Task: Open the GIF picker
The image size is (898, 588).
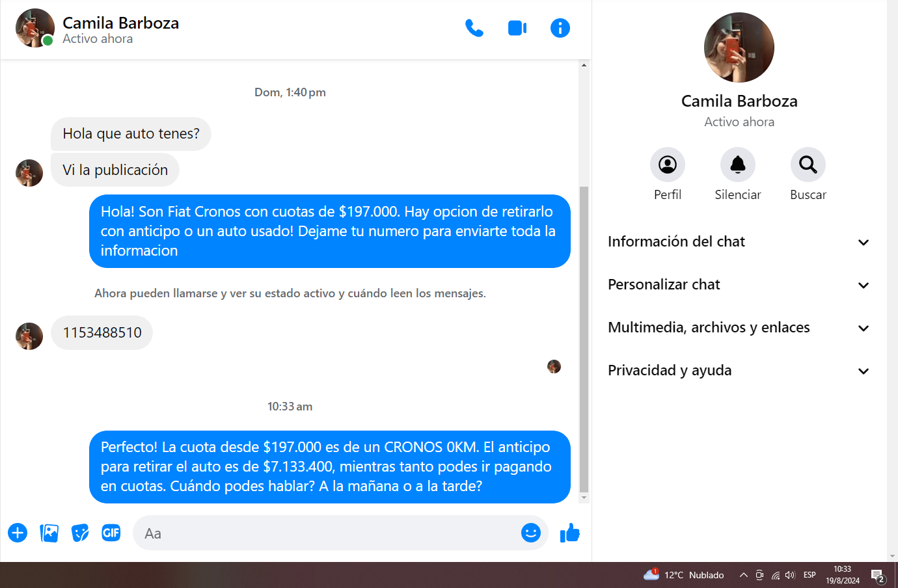Action: (x=111, y=533)
